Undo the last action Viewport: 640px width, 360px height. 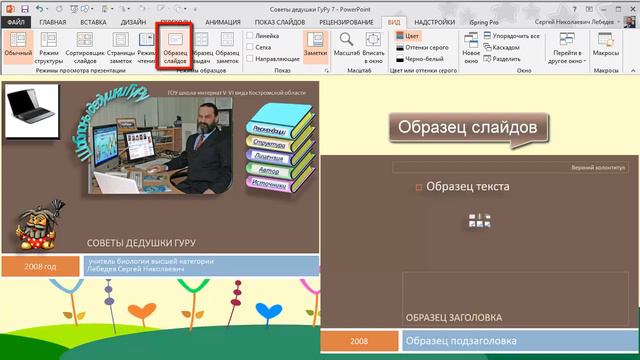coord(39,9)
